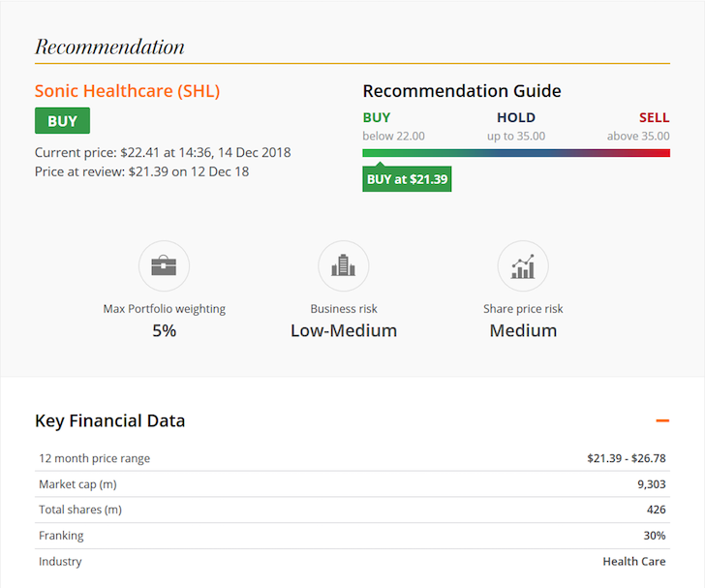
Task: Select the 12 month price range value
Action: [x=626, y=458]
